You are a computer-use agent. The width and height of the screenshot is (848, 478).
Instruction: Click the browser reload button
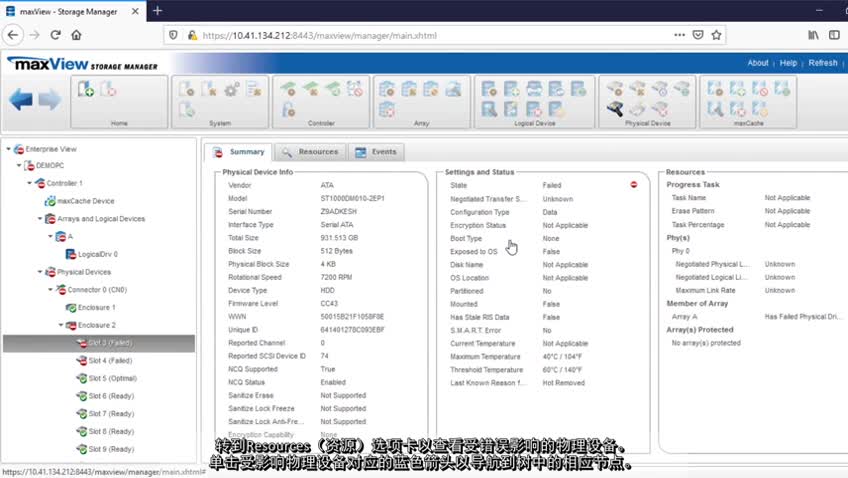pos(55,34)
